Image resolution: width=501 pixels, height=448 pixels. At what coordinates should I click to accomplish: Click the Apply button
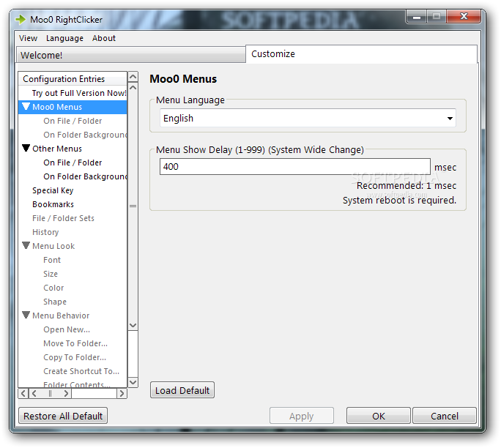coord(301,416)
